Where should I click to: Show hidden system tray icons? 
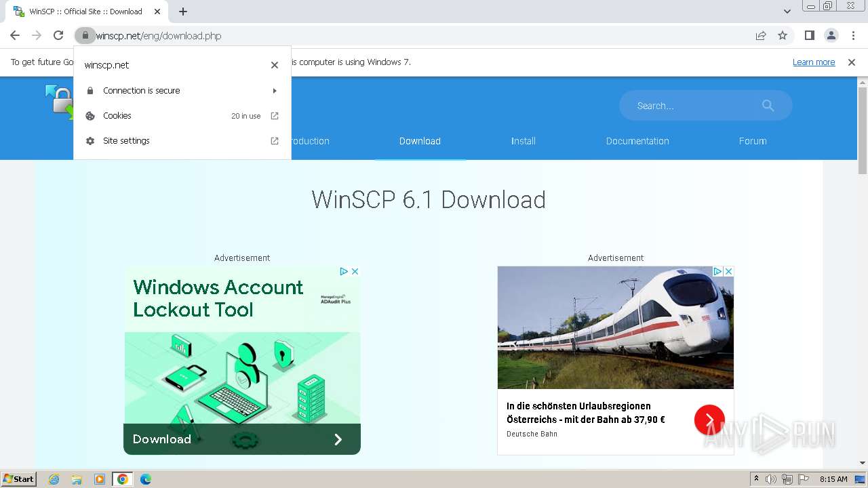756,479
